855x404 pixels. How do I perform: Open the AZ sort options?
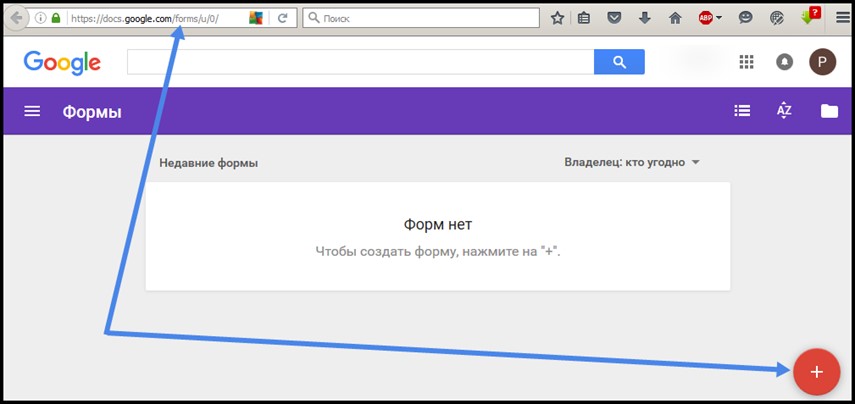coord(784,111)
